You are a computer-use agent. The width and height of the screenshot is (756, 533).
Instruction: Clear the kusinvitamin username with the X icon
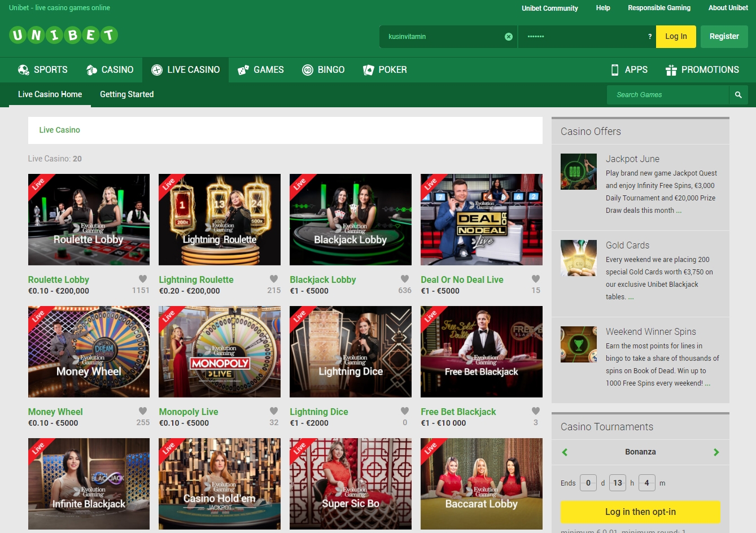click(x=508, y=36)
